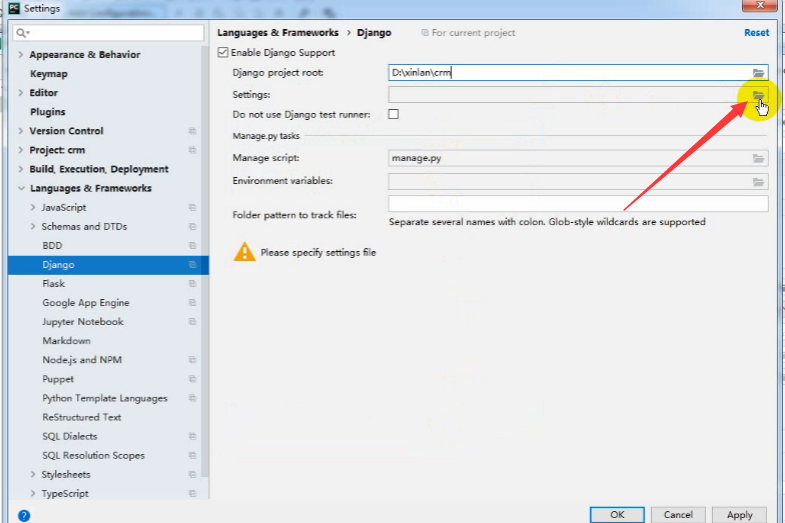Click project-level icon beside Schemas and DTDs
Screen dimensions: 785x523
coord(192,227)
